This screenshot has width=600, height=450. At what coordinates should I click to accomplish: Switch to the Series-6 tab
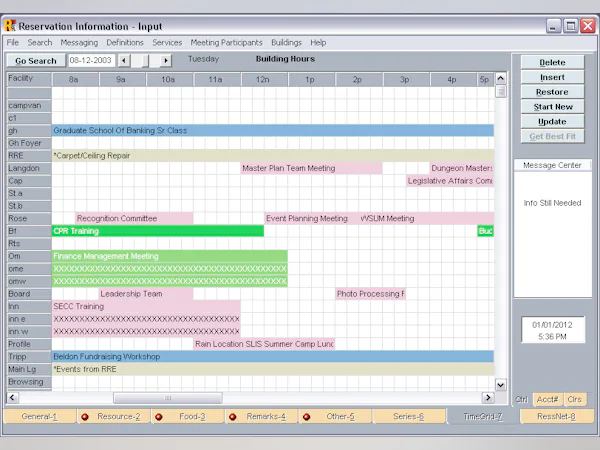(x=409, y=416)
